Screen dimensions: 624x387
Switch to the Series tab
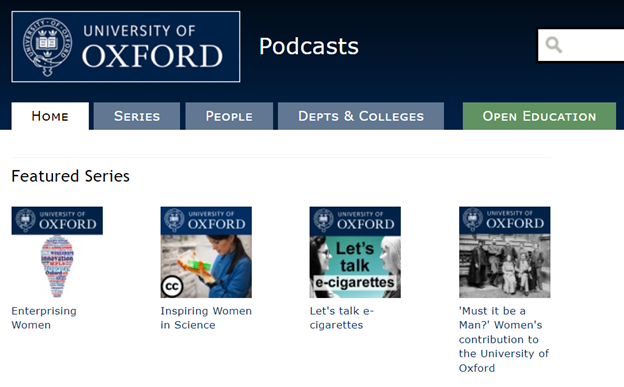coord(137,116)
